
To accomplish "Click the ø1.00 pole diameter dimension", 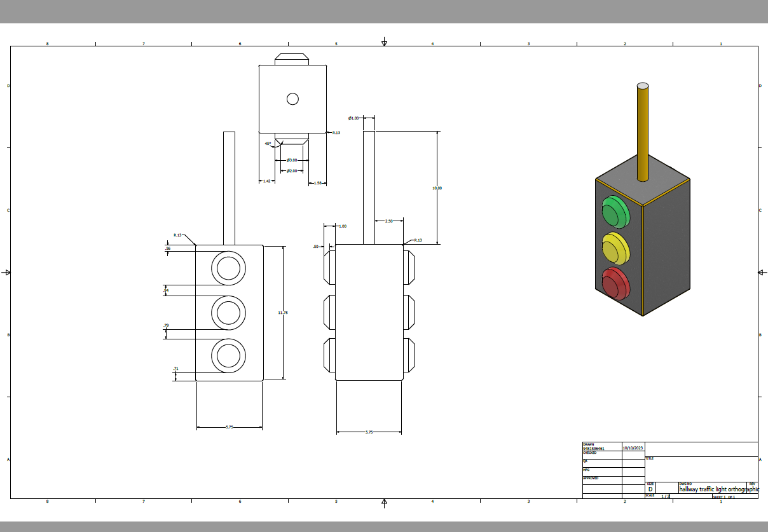I will pyautogui.click(x=353, y=118).
